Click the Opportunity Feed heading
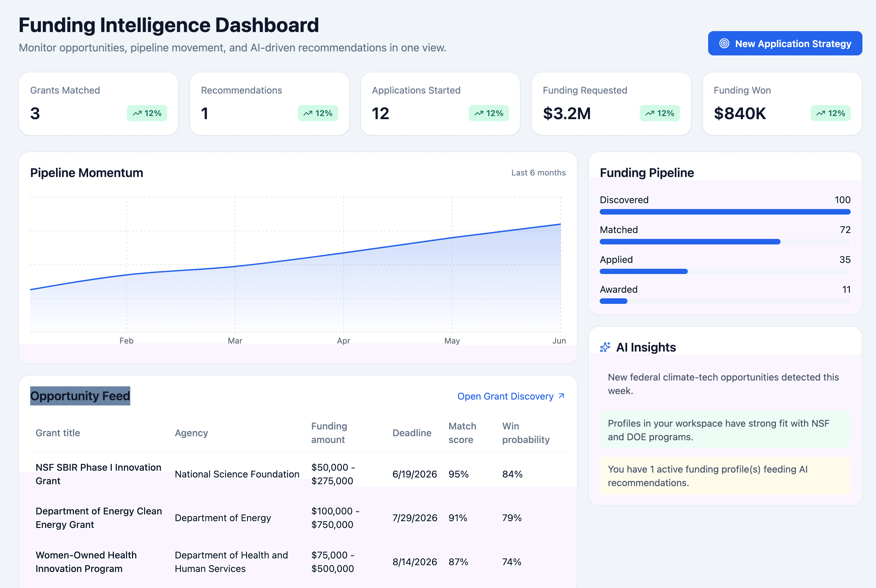This screenshot has height=588, width=876. [80, 396]
